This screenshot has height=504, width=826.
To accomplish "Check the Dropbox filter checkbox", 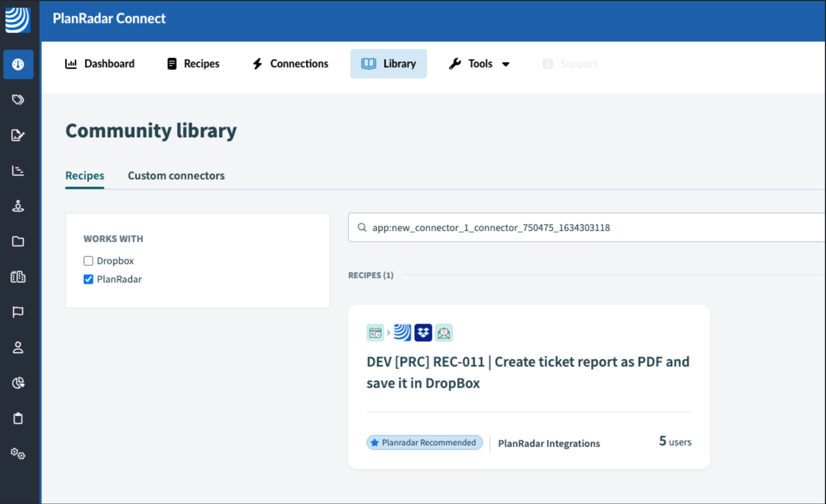I will tap(88, 261).
